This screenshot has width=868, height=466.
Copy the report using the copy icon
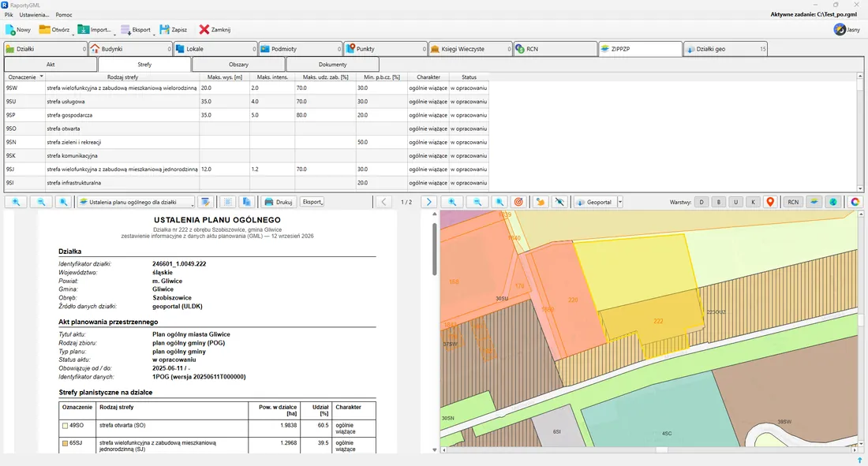point(247,202)
